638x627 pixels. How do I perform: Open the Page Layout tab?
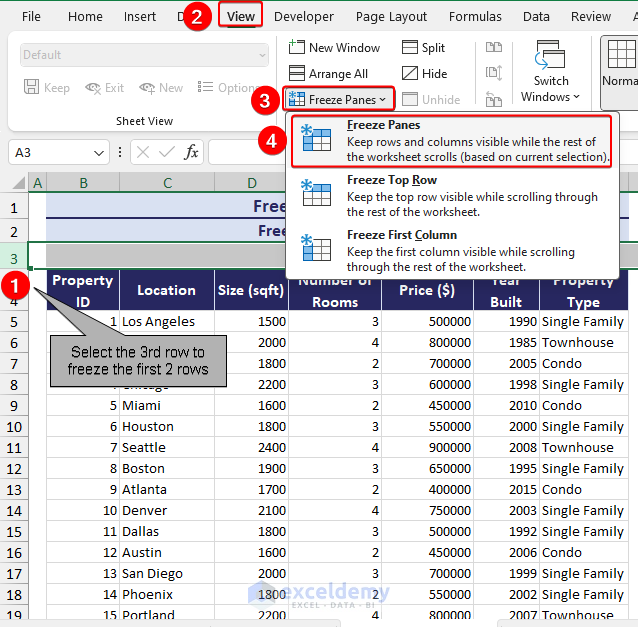[391, 16]
